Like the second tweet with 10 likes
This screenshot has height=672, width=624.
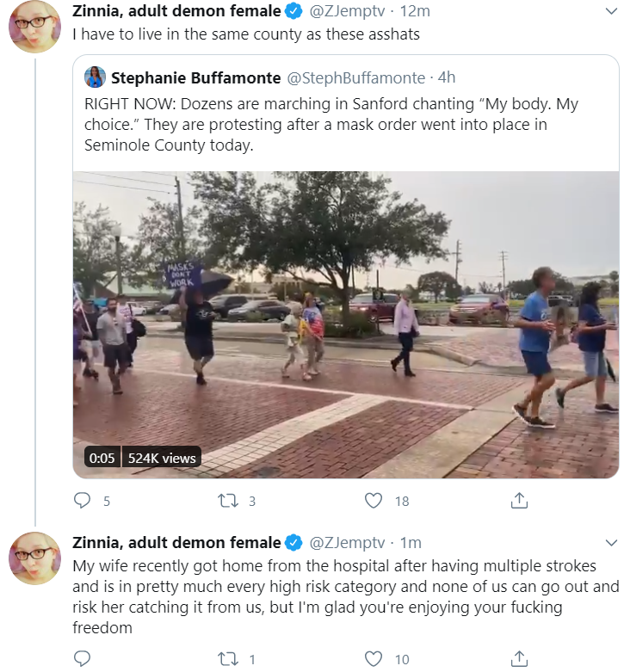point(374,658)
